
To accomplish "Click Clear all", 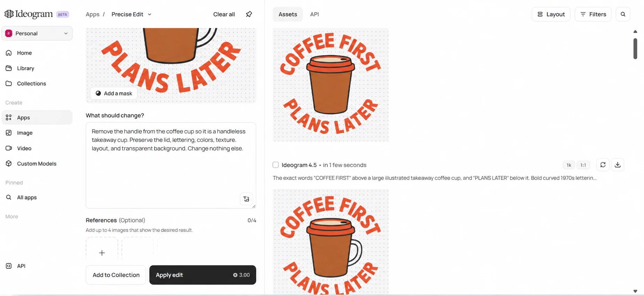I will click(x=224, y=14).
